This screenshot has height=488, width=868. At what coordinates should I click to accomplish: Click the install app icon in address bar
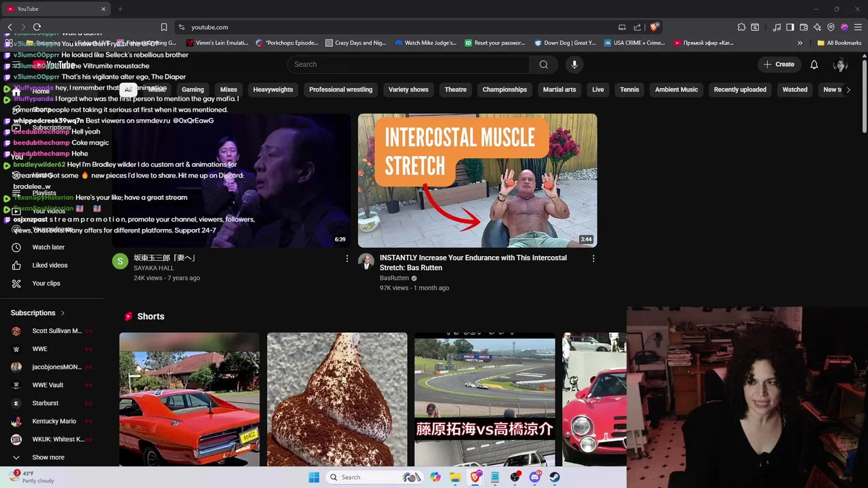pyautogui.click(x=622, y=27)
